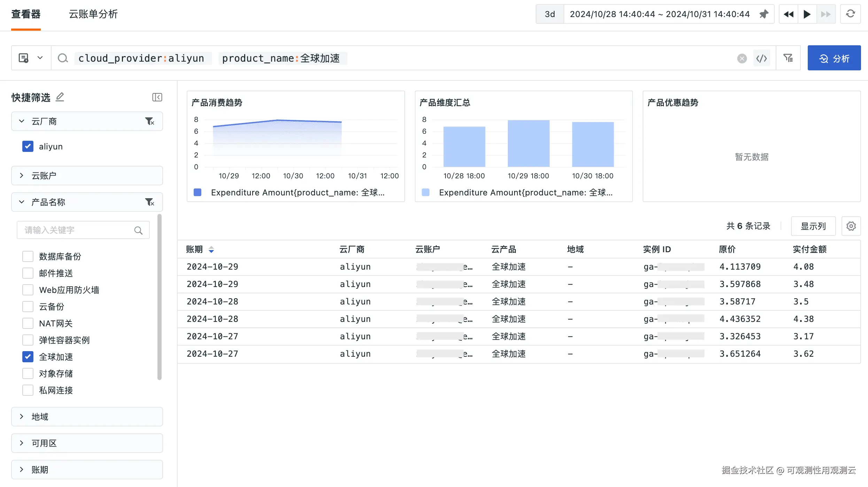Click the blue 分析 button
Image resolution: width=868 pixels, height=487 pixels.
(x=834, y=58)
